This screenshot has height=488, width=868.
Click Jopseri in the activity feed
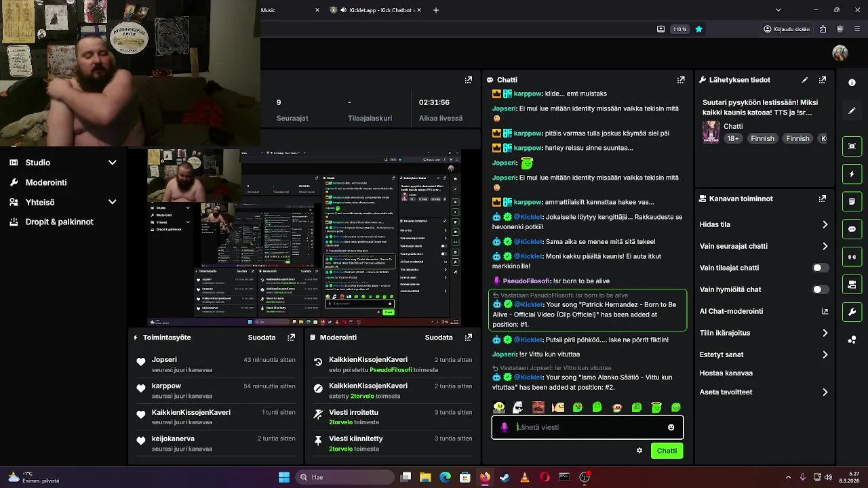[x=164, y=359]
